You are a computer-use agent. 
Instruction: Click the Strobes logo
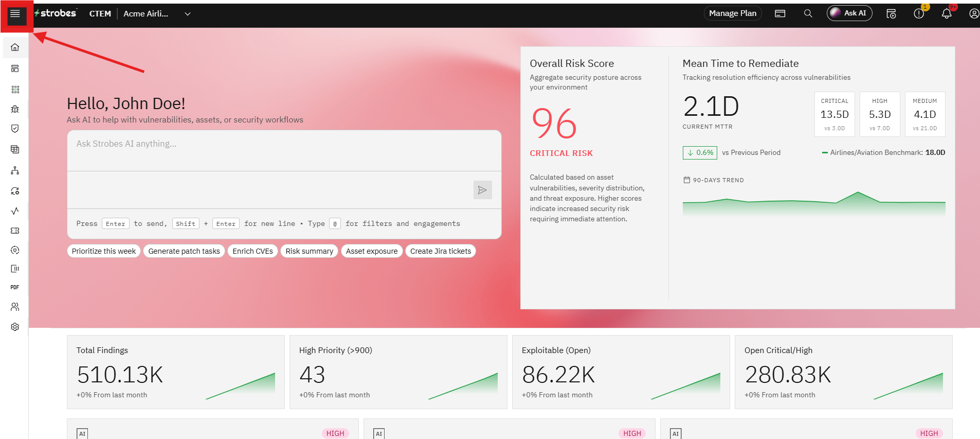pyautogui.click(x=56, y=13)
